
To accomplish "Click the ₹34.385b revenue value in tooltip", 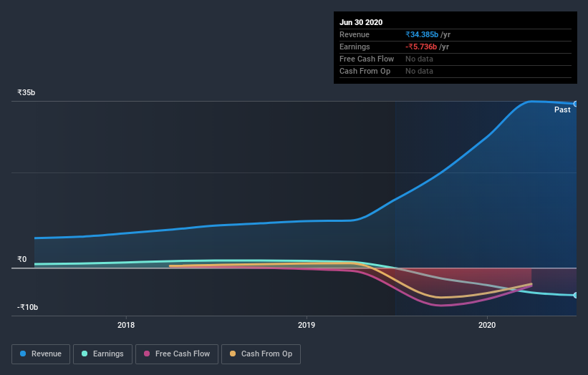I will click(x=422, y=34).
